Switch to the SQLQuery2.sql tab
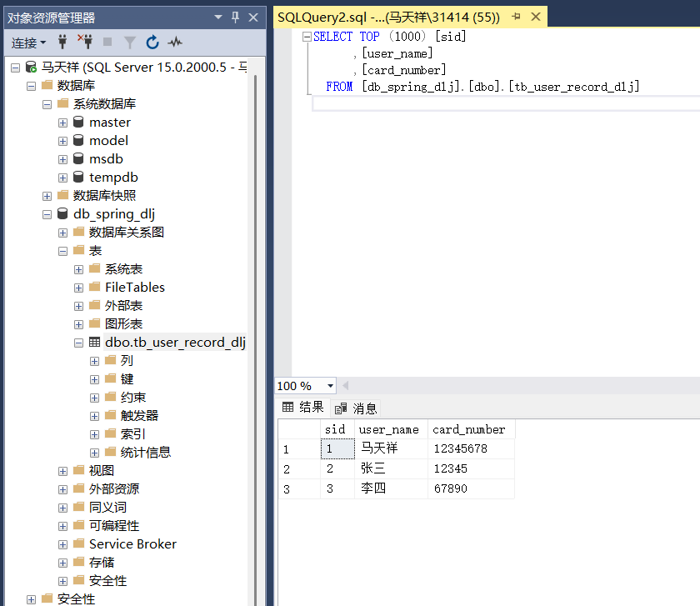Image resolution: width=700 pixels, height=606 pixels. (389, 18)
